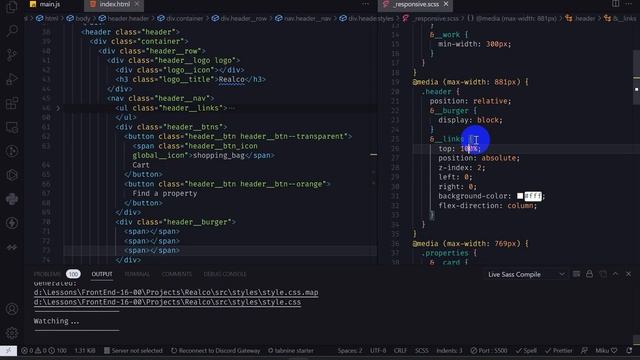Open the Live Sass Compile output channel dropdown
The width and height of the screenshot is (640, 360).
(527, 274)
